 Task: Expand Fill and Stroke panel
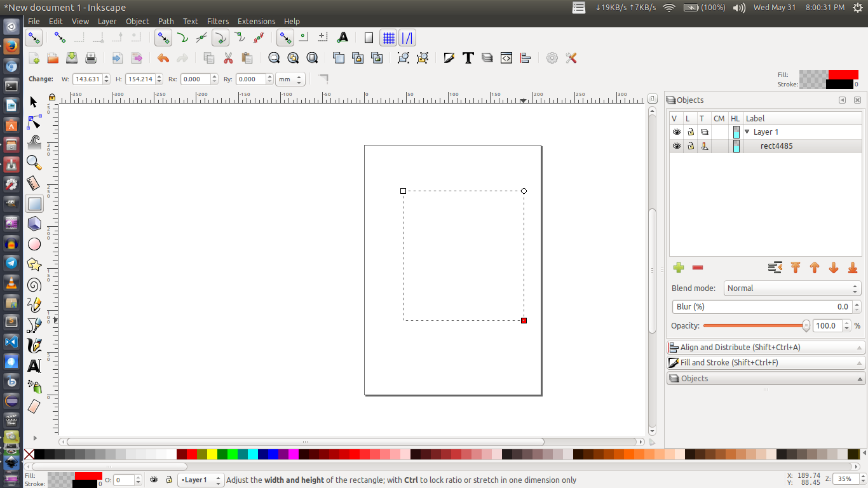pyautogui.click(x=766, y=363)
